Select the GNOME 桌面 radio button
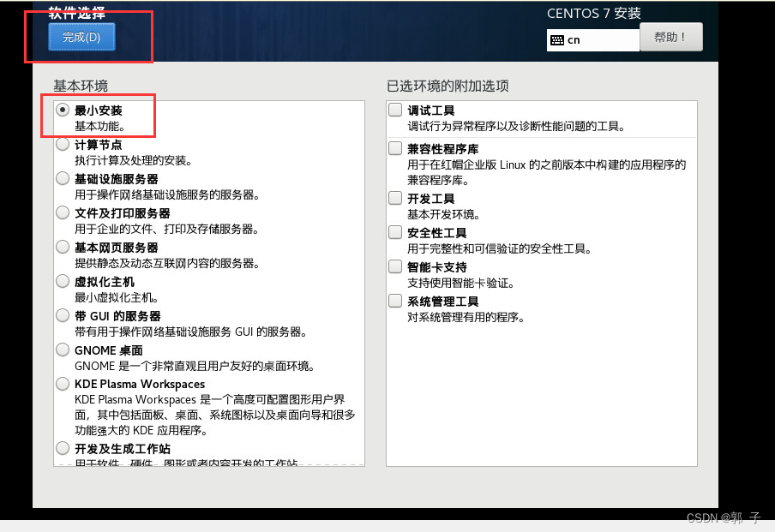 point(63,350)
